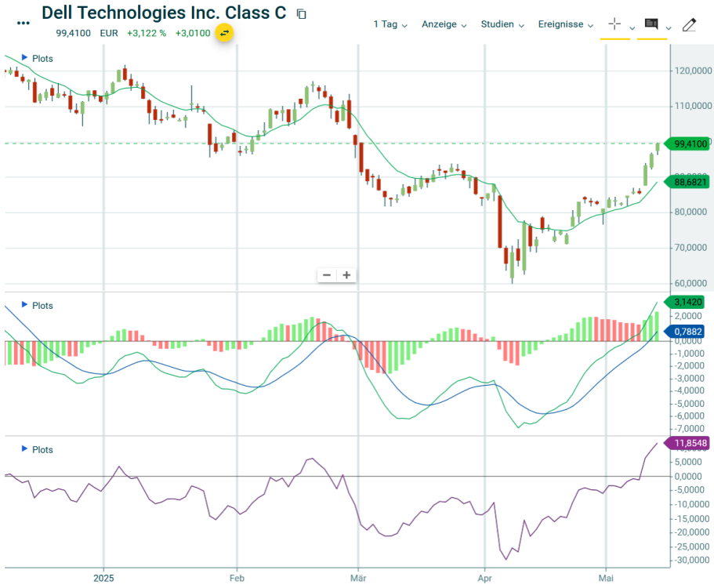Click the EUR currency label
Image resolution: width=714 pixels, height=588 pixels.
[109, 33]
